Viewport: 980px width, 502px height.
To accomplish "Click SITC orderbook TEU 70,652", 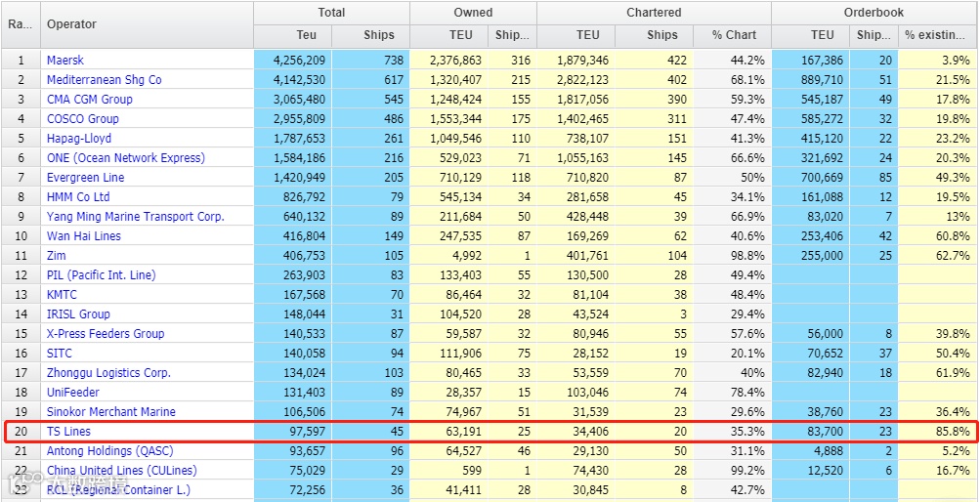I will [811, 353].
